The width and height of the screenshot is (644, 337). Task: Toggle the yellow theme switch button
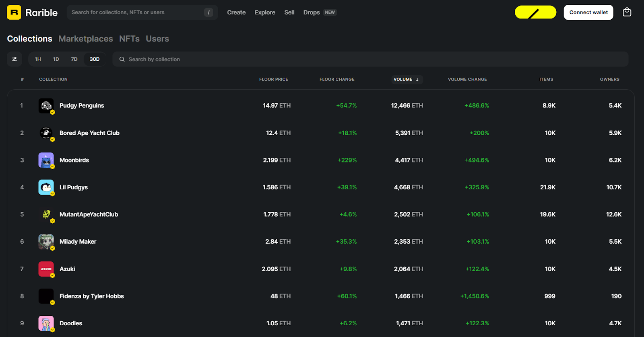pos(535,12)
